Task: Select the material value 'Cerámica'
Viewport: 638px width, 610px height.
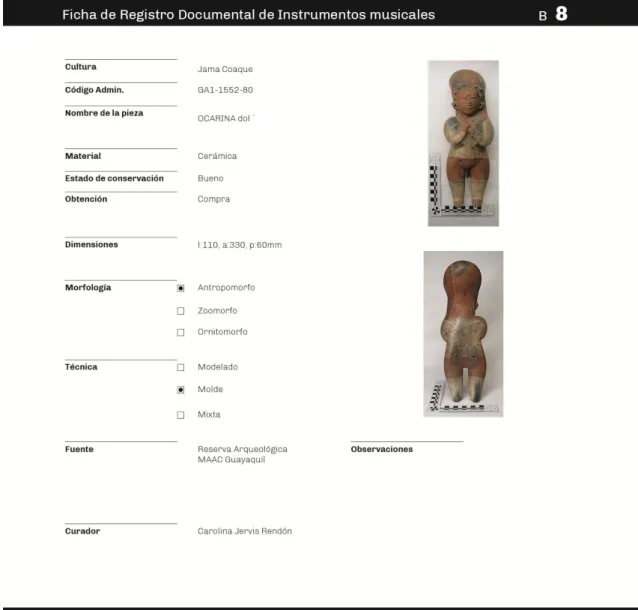Action: 217,156
